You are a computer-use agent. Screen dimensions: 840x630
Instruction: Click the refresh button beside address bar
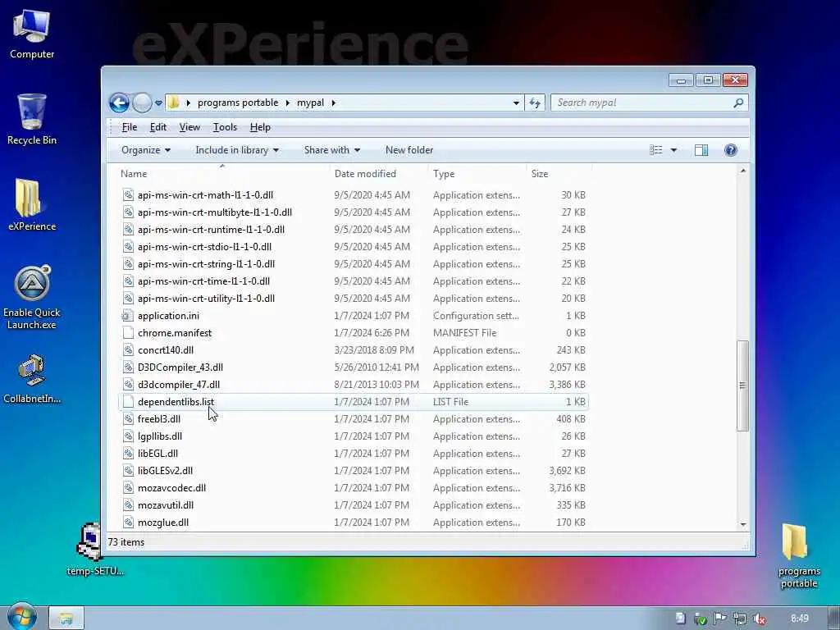click(535, 103)
